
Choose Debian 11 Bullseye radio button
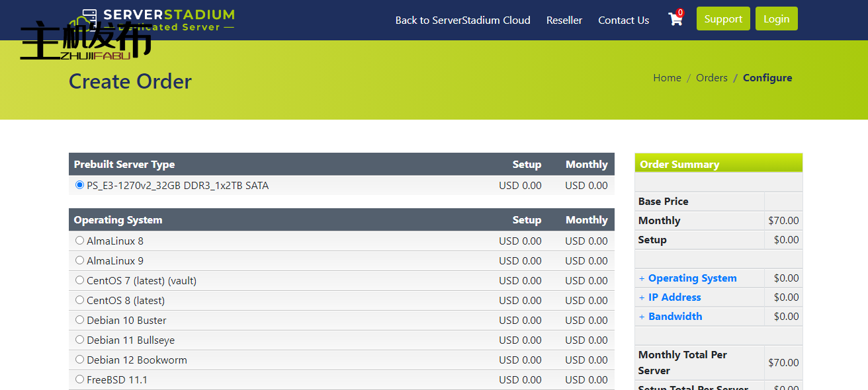[x=80, y=340]
